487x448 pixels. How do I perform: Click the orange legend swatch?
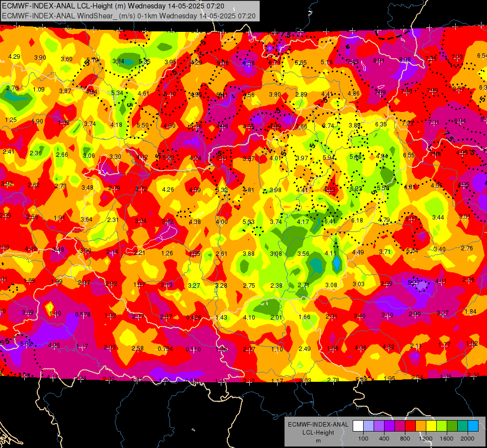pyautogui.click(x=421, y=426)
